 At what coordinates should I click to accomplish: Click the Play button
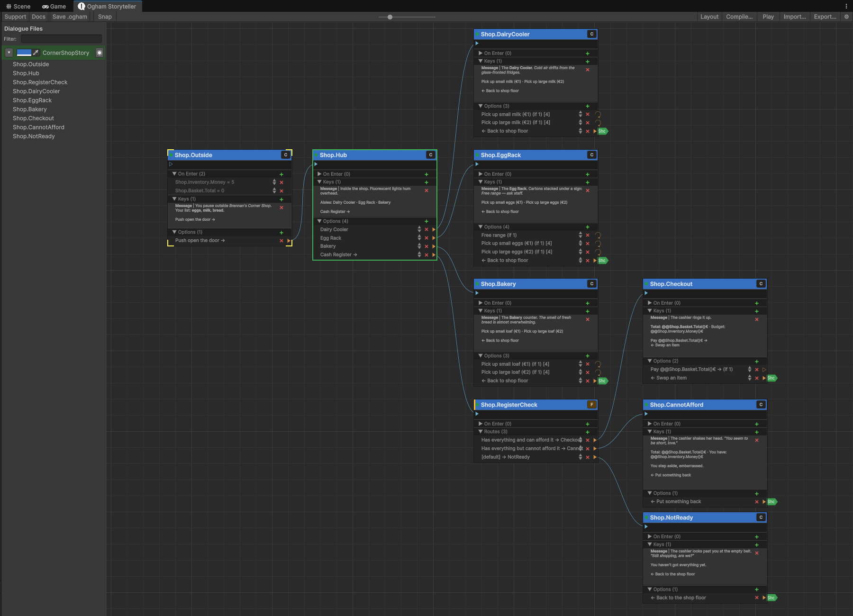[768, 17]
